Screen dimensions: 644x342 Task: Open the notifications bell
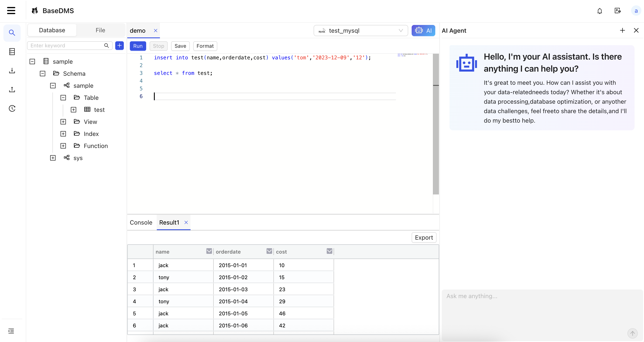pyautogui.click(x=600, y=11)
